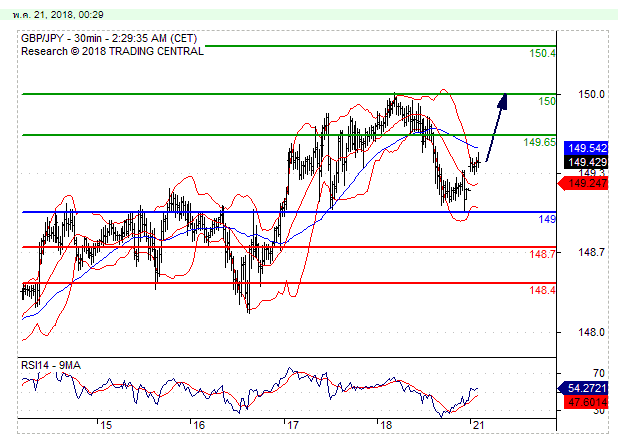Select the red 148.7 support label
Viewport: 618px width, 446px height.
coord(543,254)
